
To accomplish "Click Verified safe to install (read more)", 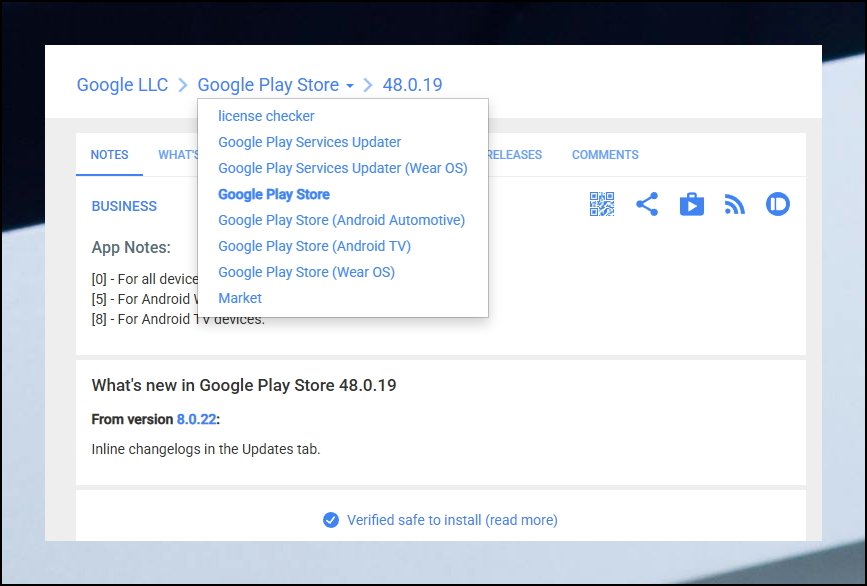I will 452,520.
